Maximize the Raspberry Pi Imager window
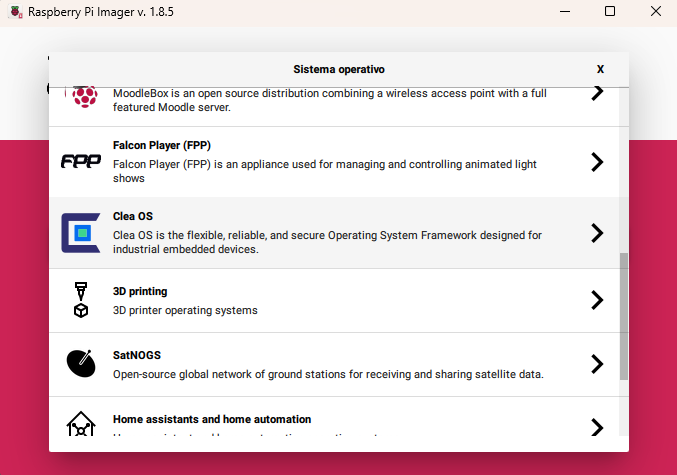This screenshot has width=677, height=475. tap(610, 11)
